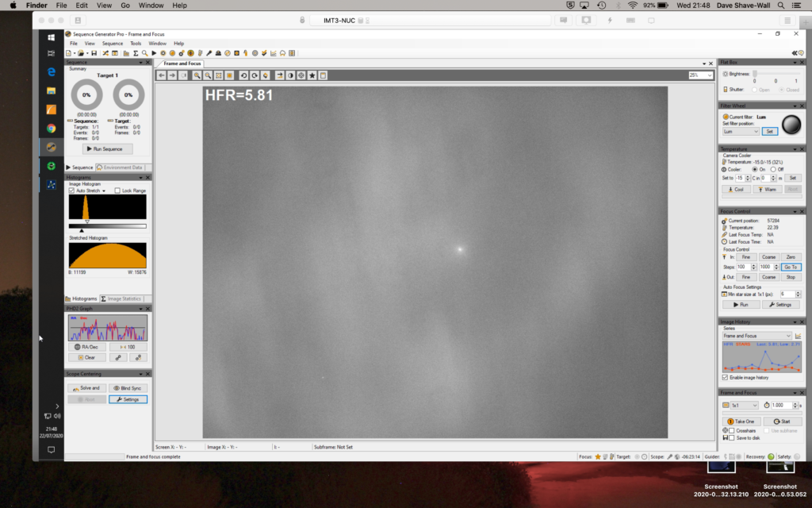Screen dimensions: 812x508
Task: Open the Histograms panel dropdown arrow
Action: [140, 177]
